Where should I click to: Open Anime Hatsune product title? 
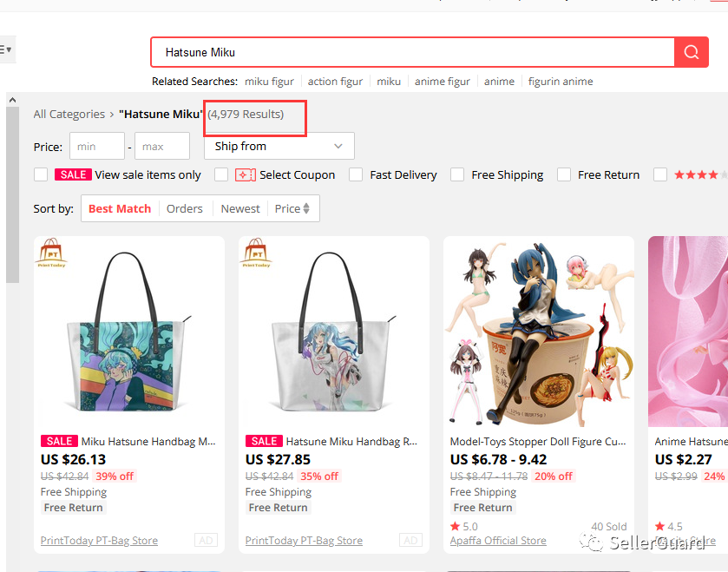click(x=691, y=442)
